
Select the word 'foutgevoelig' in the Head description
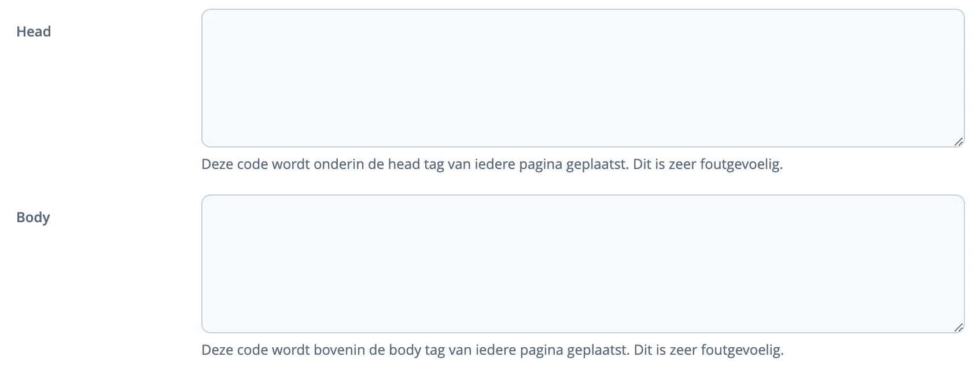tap(740, 164)
